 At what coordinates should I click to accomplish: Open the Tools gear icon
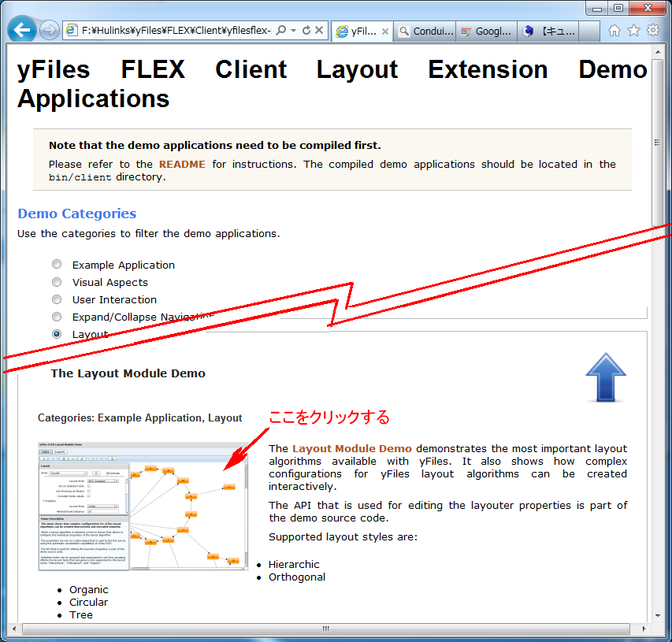click(653, 31)
